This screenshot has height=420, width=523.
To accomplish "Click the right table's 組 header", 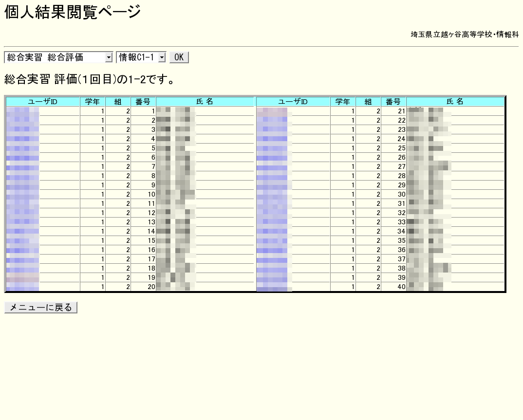I will [x=368, y=102].
